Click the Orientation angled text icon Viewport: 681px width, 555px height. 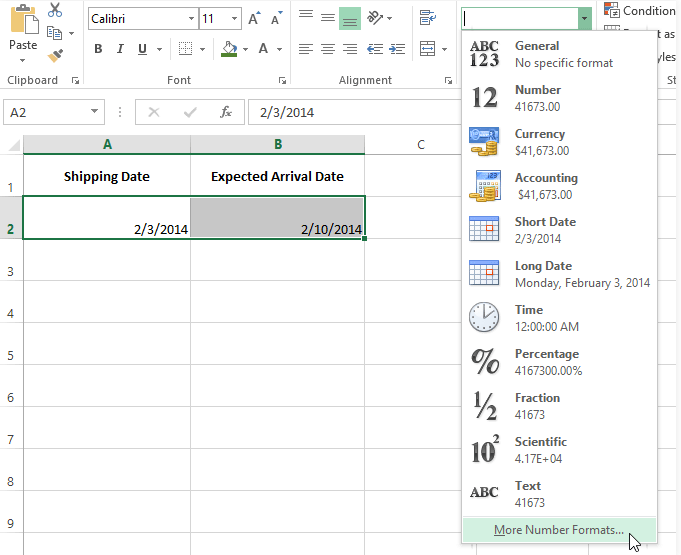pos(375,18)
